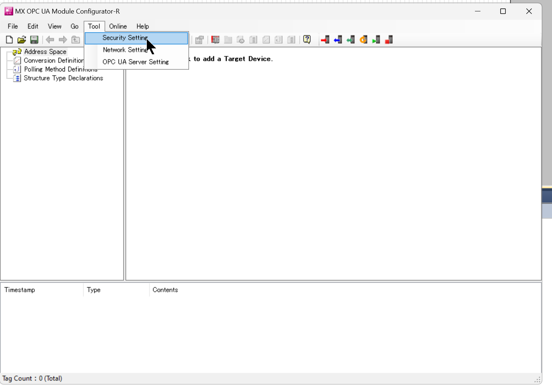
Task: Click the grayed structure list icon before help
Action: click(291, 40)
